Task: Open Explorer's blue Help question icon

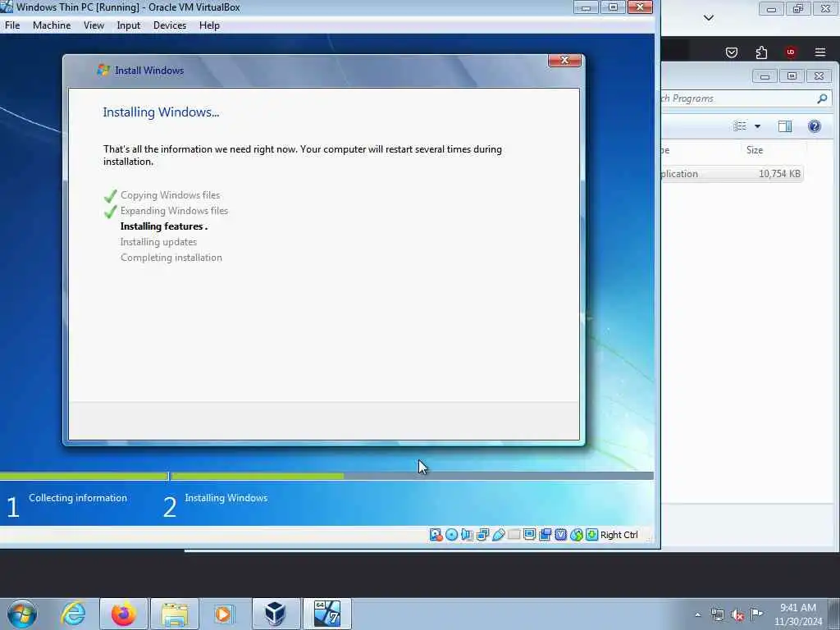Action: pyautogui.click(x=815, y=126)
